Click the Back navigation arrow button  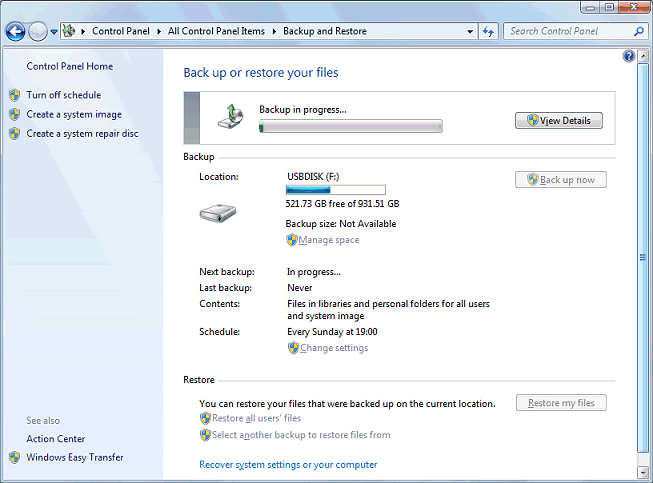(15, 31)
